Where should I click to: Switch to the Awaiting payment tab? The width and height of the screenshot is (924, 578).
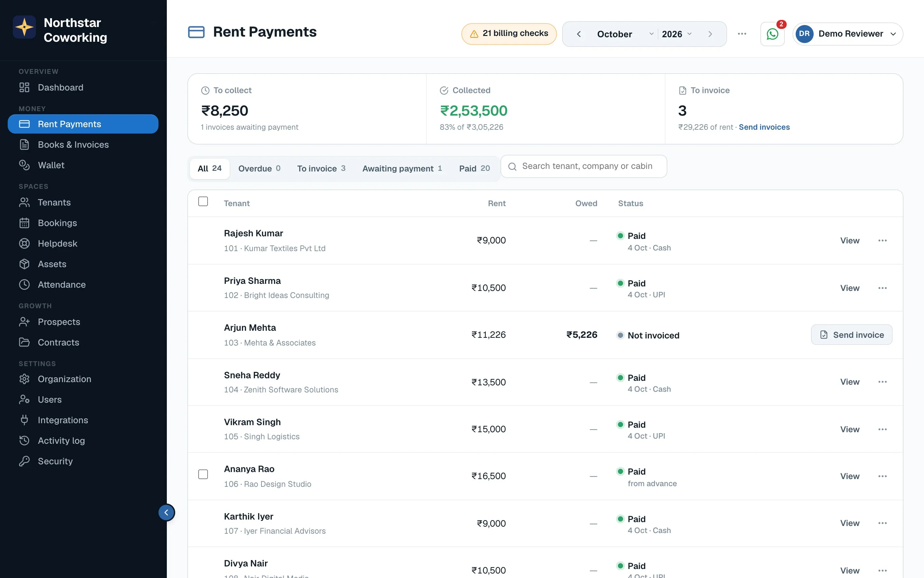click(x=402, y=169)
